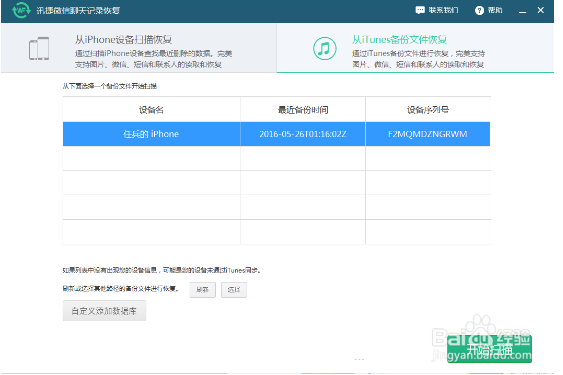The width and height of the screenshot is (563, 375).
Task: Click the 刷新 refresh button
Action: (x=203, y=290)
